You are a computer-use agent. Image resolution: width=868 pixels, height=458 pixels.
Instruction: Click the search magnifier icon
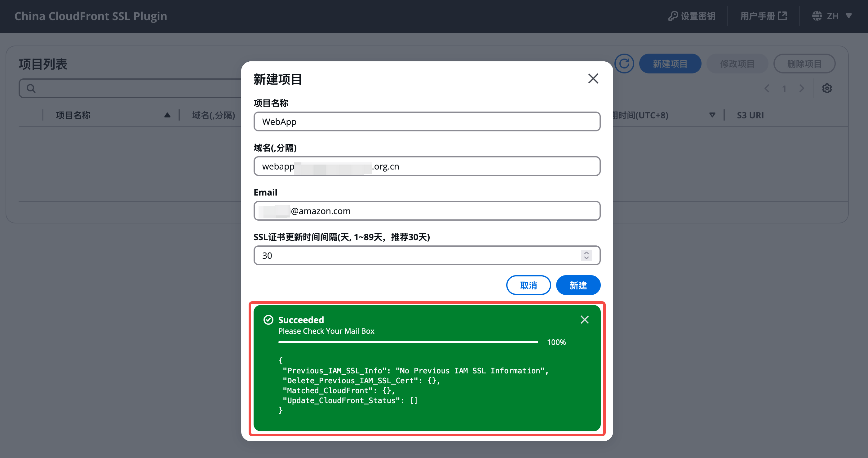click(x=31, y=89)
